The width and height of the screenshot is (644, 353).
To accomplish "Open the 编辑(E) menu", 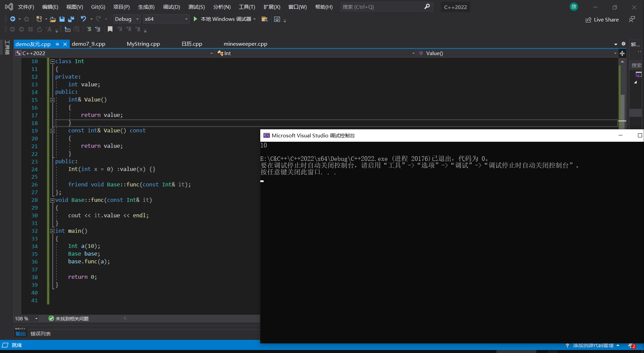I will (x=50, y=7).
